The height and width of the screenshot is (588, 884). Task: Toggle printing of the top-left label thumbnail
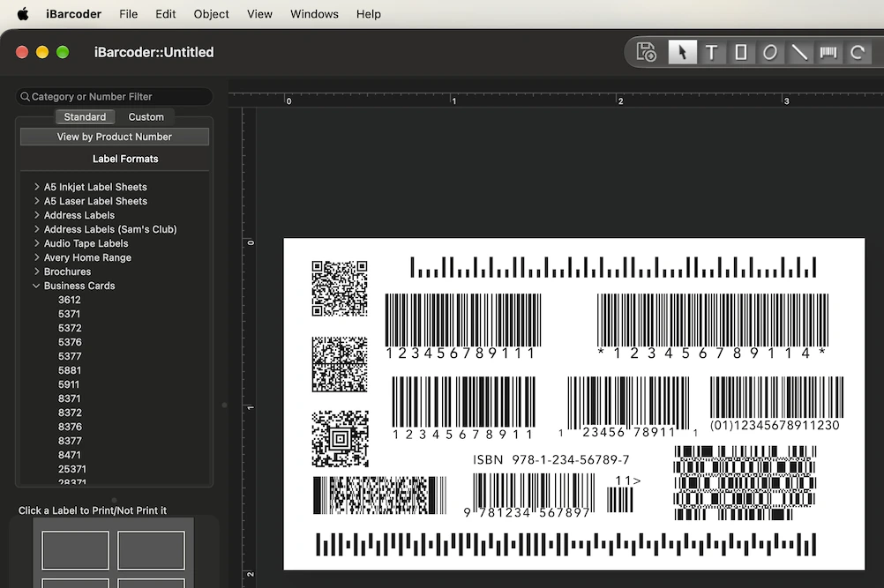click(x=75, y=550)
